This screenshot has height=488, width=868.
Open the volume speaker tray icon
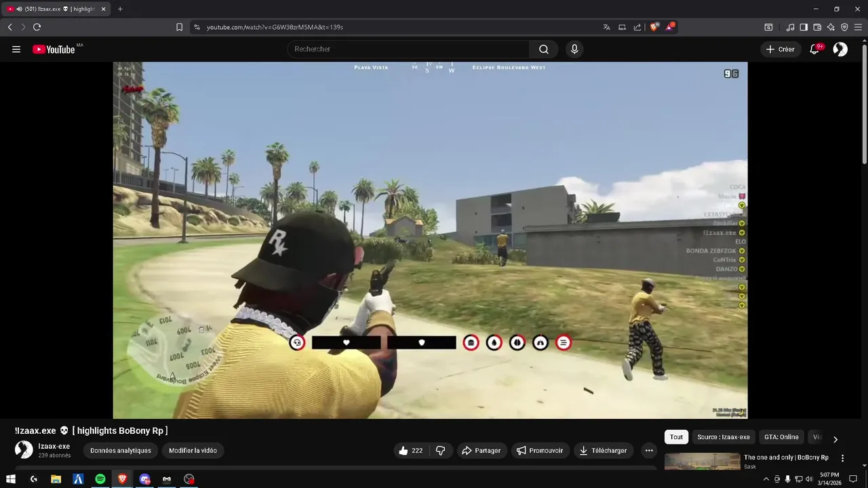point(808,479)
